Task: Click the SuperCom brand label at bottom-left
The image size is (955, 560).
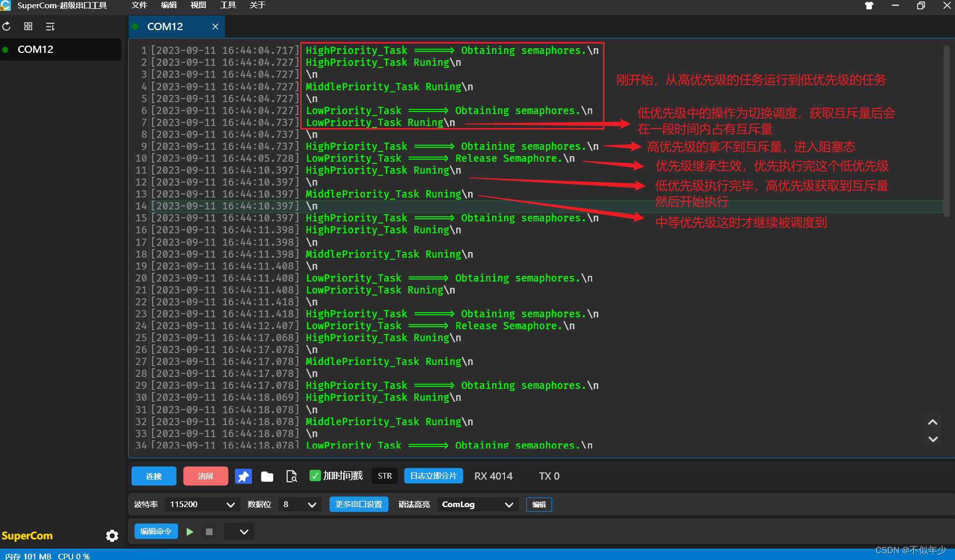Action: click(x=27, y=536)
